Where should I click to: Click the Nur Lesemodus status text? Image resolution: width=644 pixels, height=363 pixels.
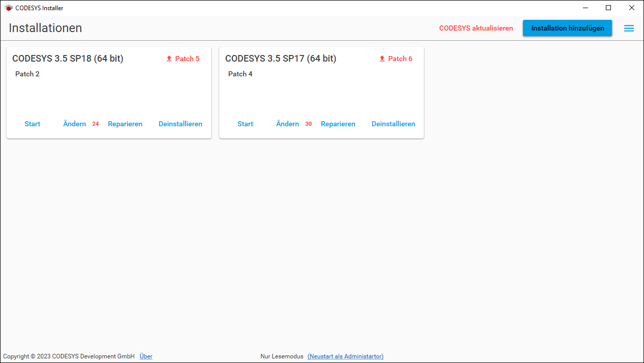[282, 356]
